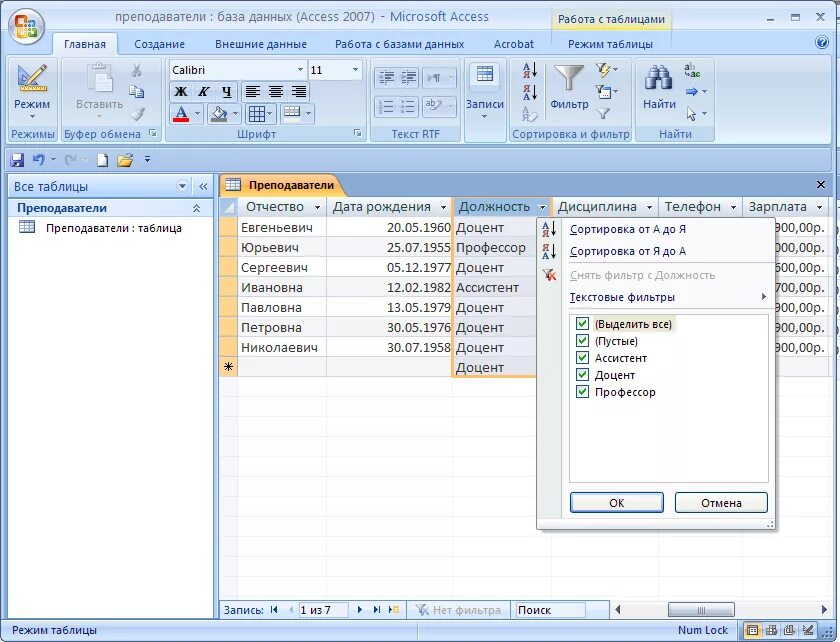Uncheck the Профессор filter checkbox

pyautogui.click(x=582, y=392)
